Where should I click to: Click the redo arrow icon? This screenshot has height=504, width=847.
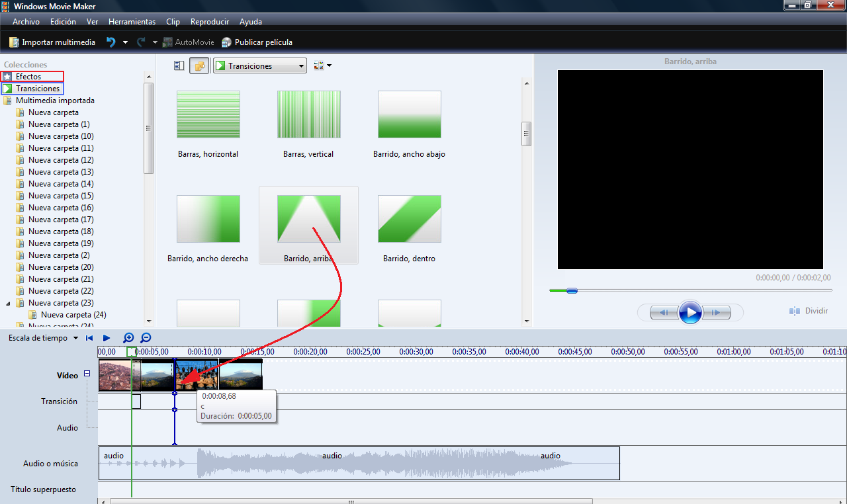click(x=141, y=42)
